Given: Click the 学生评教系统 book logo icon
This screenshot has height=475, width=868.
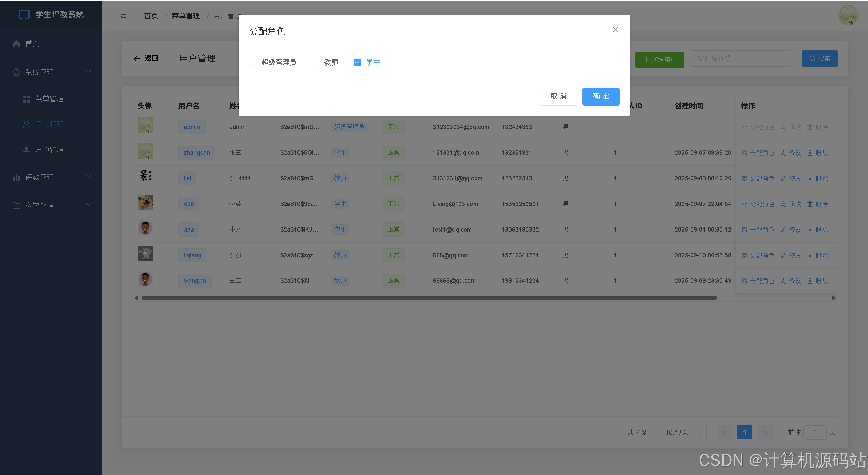Looking at the screenshot, I should pyautogui.click(x=24, y=14).
